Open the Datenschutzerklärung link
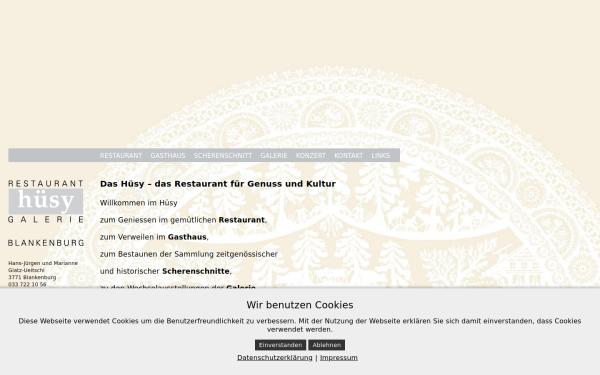 (275, 357)
